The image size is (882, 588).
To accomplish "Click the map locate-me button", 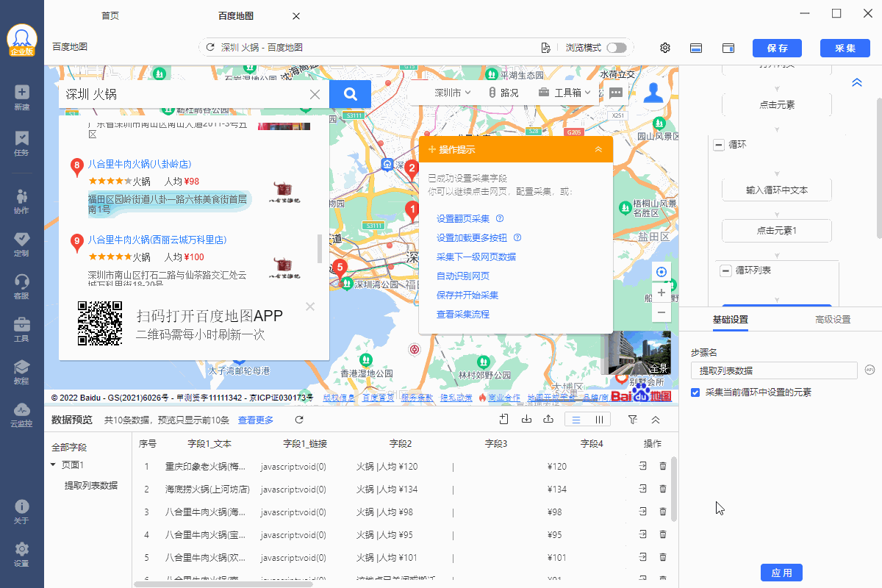I will [x=661, y=272].
